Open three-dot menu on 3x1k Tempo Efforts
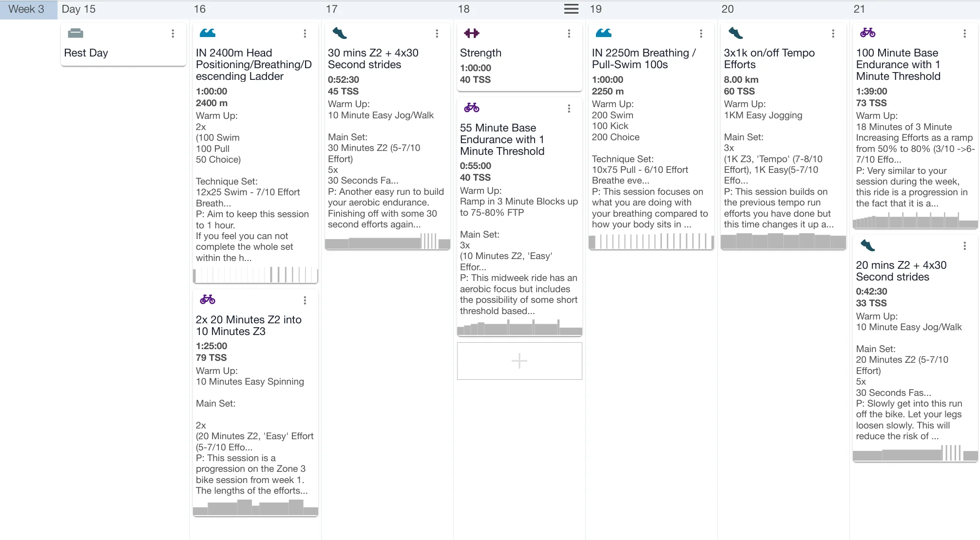Image resolution: width=980 pixels, height=540 pixels. 833,34
